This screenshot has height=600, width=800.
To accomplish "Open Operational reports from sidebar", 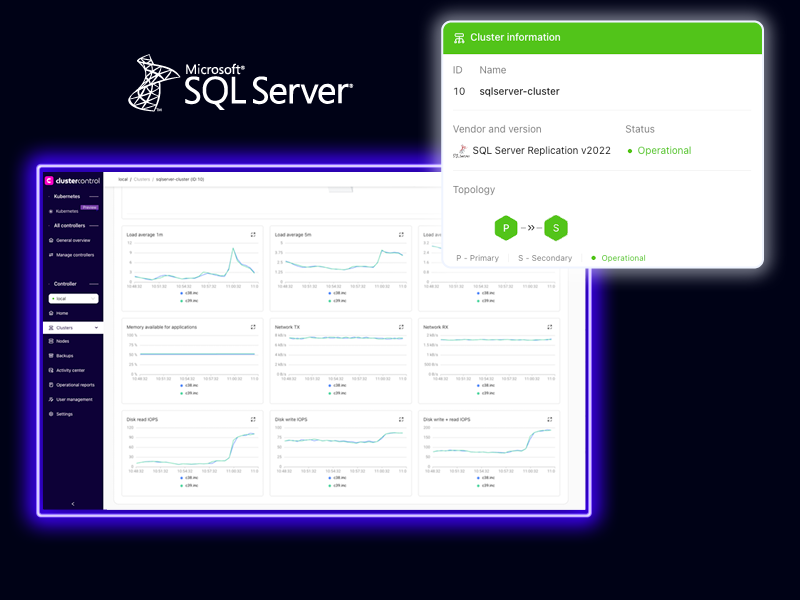I will (75, 385).
